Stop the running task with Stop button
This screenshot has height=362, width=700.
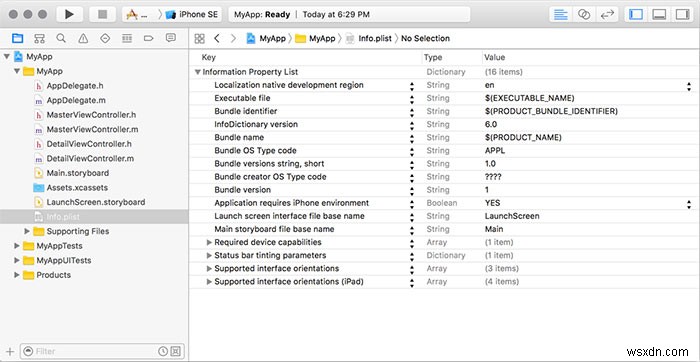[103, 14]
